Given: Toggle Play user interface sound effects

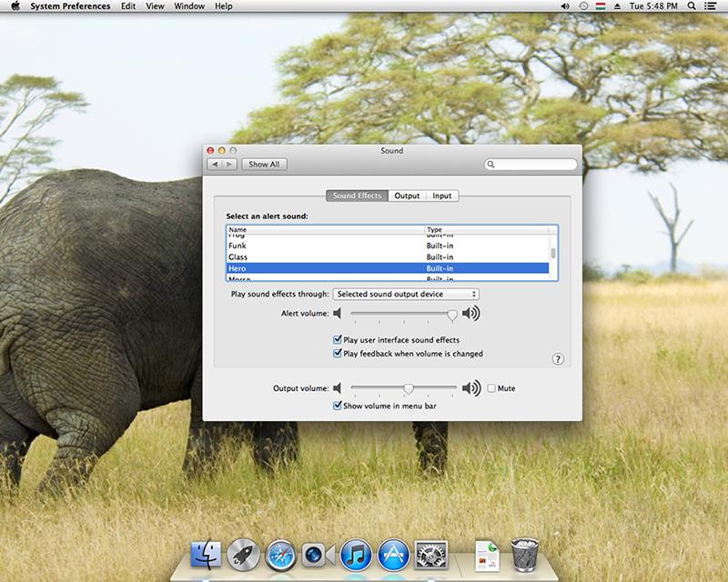Looking at the screenshot, I should click(x=338, y=340).
